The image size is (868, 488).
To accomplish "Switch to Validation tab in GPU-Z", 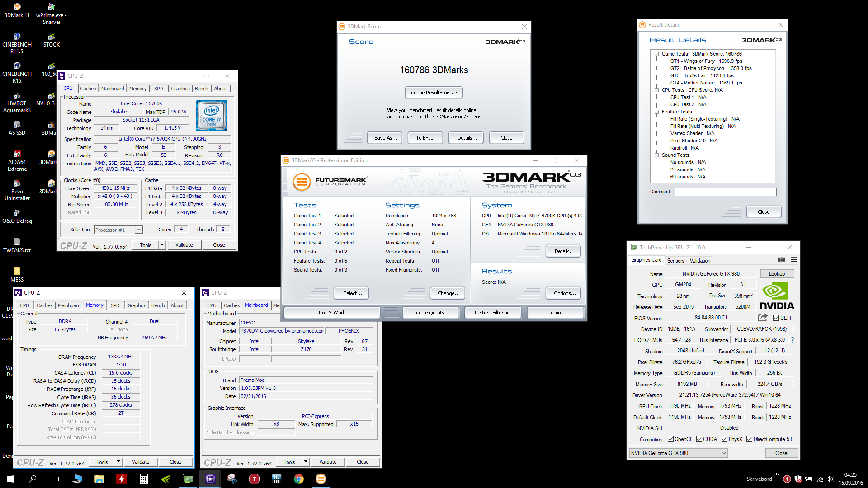I will (x=700, y=260).
